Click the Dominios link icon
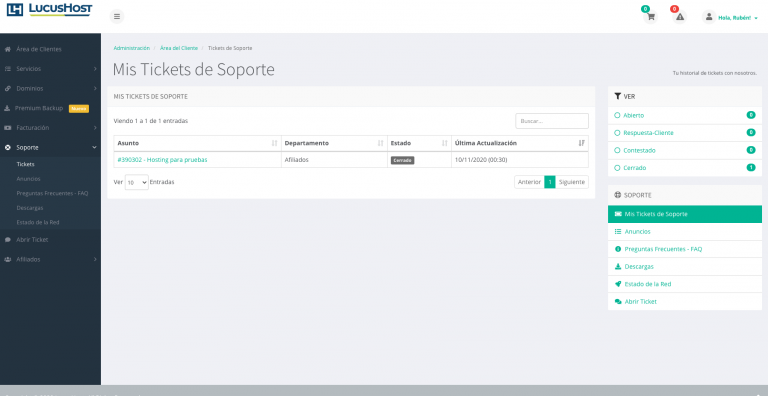Viewport: 768px width, 396px height. click(x=7, y=88)
